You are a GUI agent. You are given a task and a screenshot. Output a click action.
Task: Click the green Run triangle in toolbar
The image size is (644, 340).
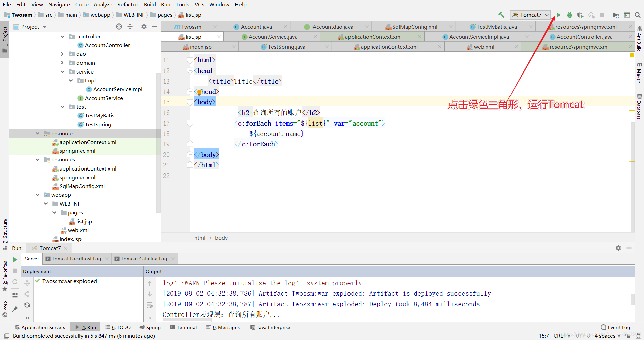pyautogui.click(x=558, y=15)
